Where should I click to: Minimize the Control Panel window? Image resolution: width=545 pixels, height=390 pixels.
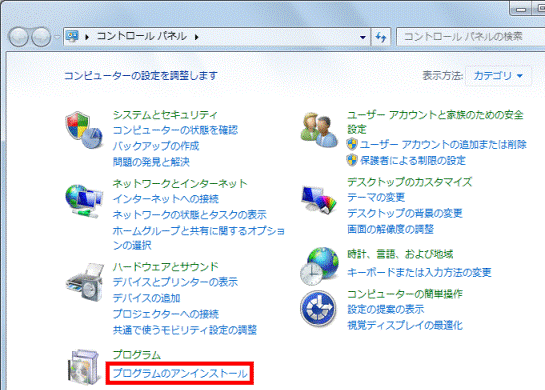tap(520, 8)
